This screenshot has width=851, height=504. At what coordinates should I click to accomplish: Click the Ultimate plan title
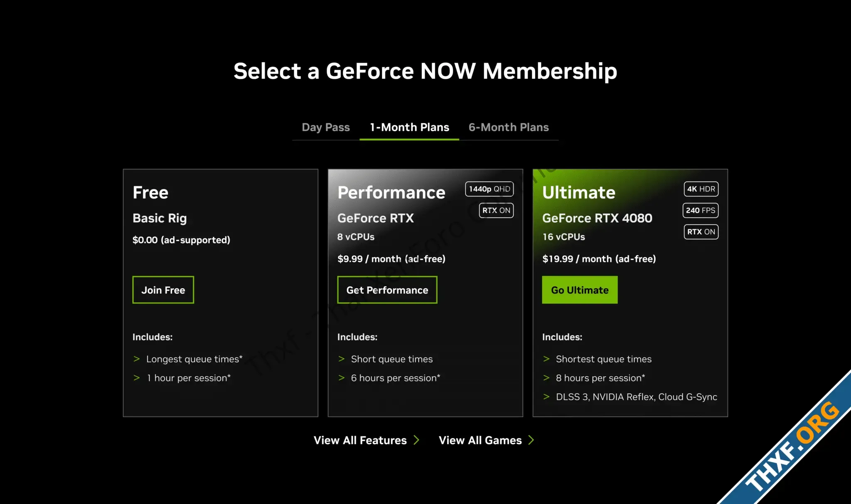click(579, 192)
